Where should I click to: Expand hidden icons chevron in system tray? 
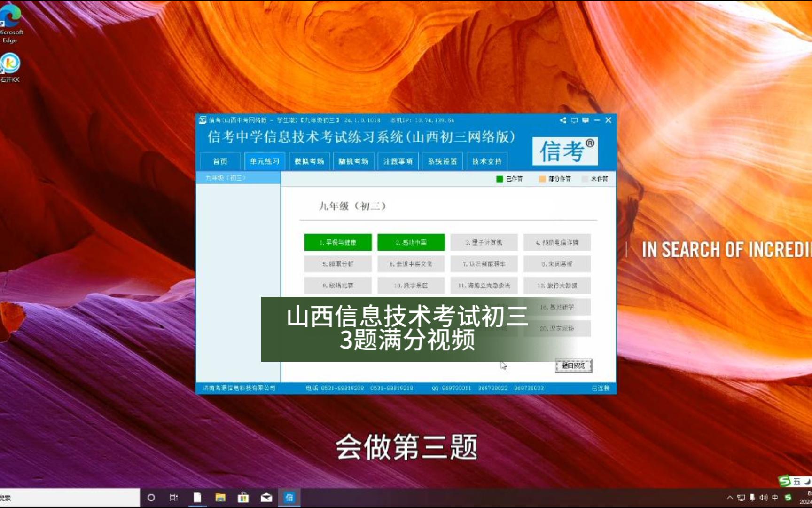pos(730,497)
